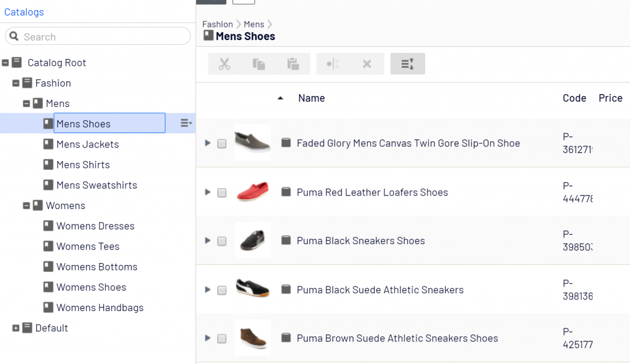Open the context menu icon beside Mens Shoes

click(x=186, y=123)
